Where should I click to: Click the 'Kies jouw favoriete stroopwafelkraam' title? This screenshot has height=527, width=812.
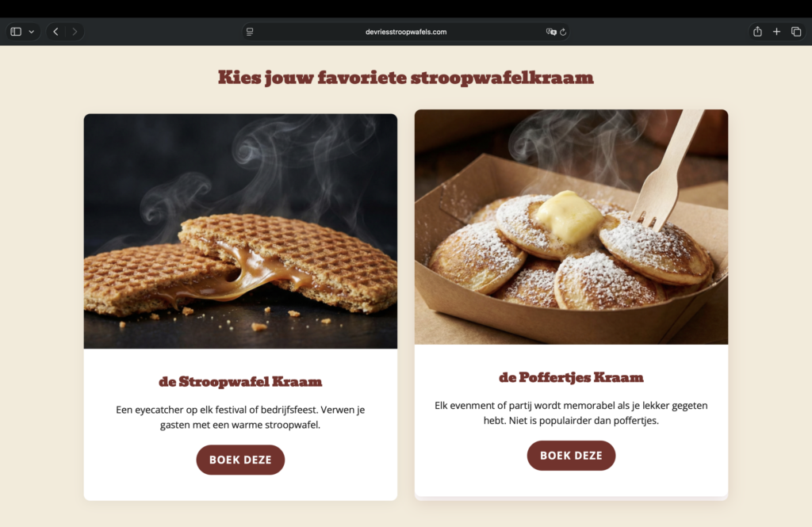406,78
